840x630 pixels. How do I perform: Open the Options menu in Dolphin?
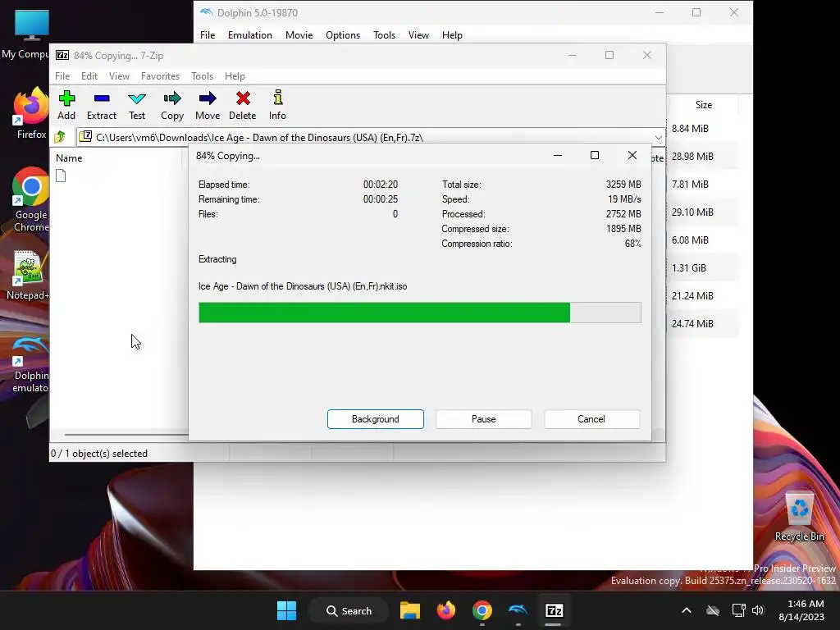pyautogui.click(x=343, y=34)
